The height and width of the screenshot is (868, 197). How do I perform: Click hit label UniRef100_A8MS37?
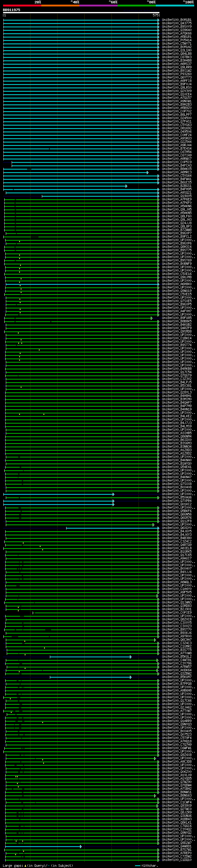[x=177, y=64]
